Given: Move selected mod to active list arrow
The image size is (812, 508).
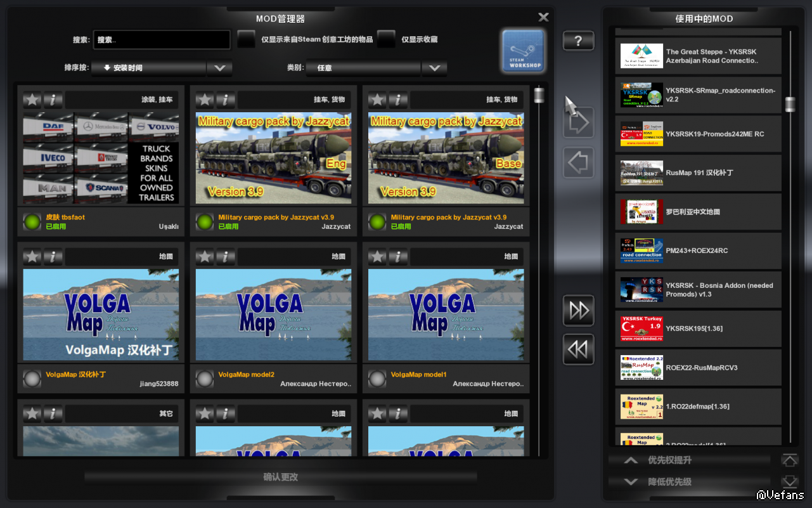Looking at the screenshot, I should (x=578, y=122).
